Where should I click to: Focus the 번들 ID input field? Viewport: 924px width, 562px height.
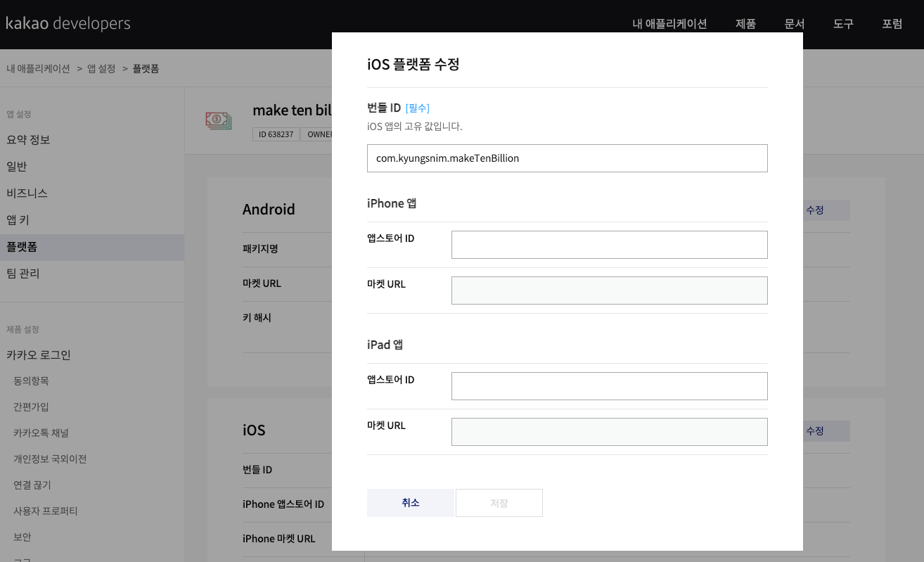pyautogui.click(x=567, y=158)
